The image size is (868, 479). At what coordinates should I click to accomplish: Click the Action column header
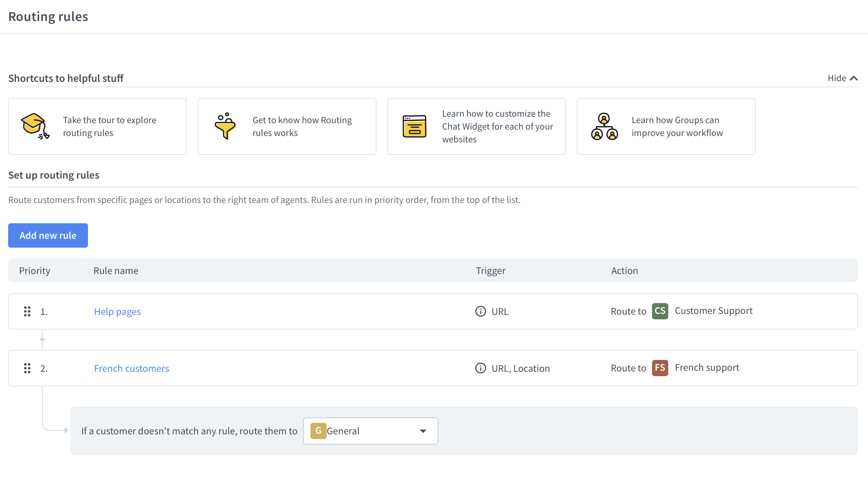624,270
